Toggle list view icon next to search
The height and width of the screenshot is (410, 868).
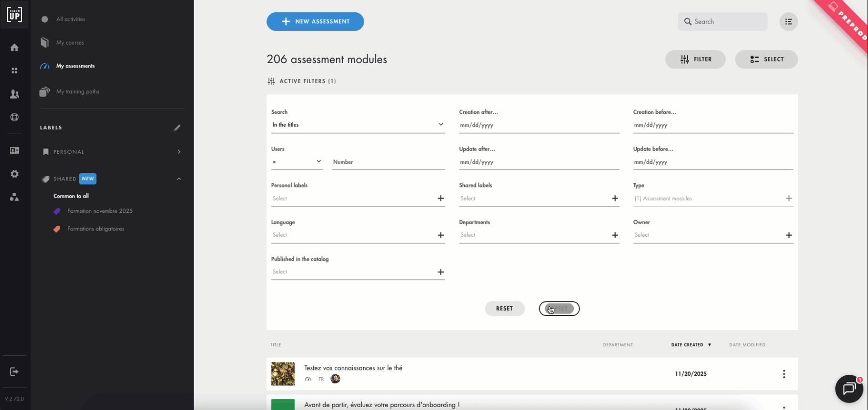[x=788, y=22]
